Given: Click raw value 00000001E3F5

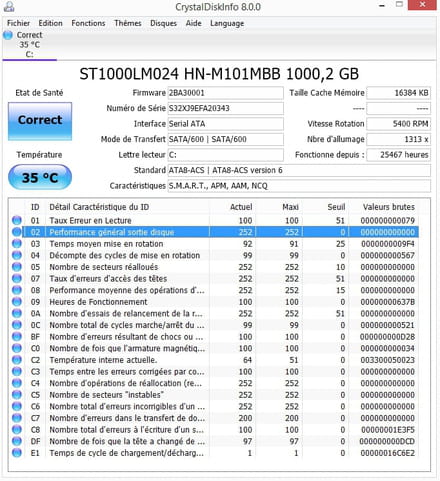Looking at the screenshot, I should 388,430.
